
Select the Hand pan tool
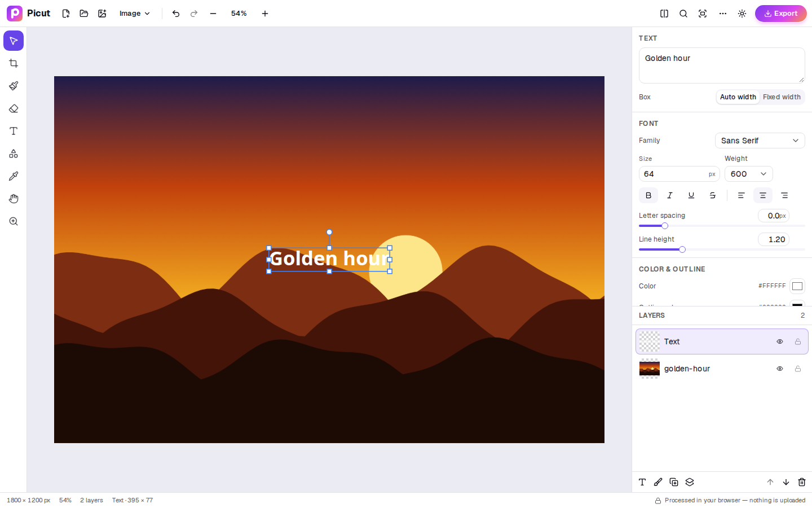click(x=14, y=199)
